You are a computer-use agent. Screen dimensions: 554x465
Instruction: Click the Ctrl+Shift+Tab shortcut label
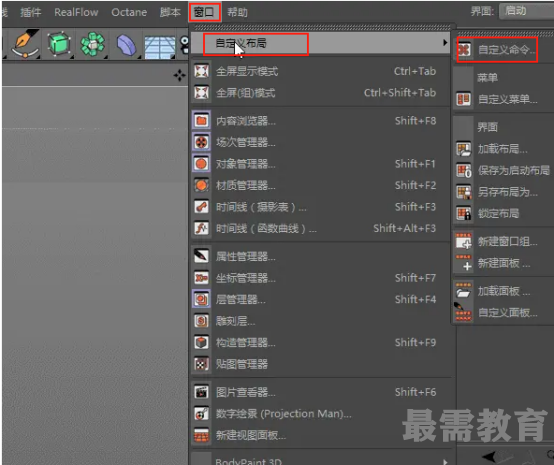[400, 93]
